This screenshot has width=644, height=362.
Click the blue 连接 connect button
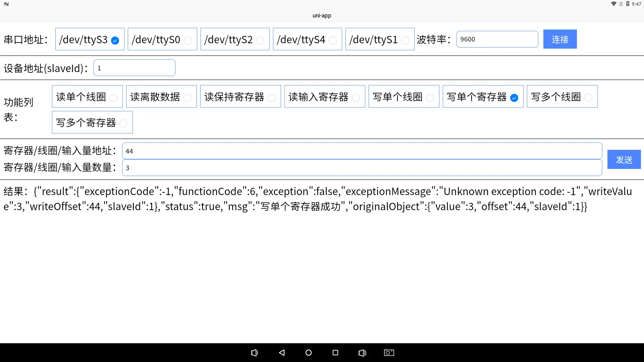pyautogui.click(x=560, y=39)
